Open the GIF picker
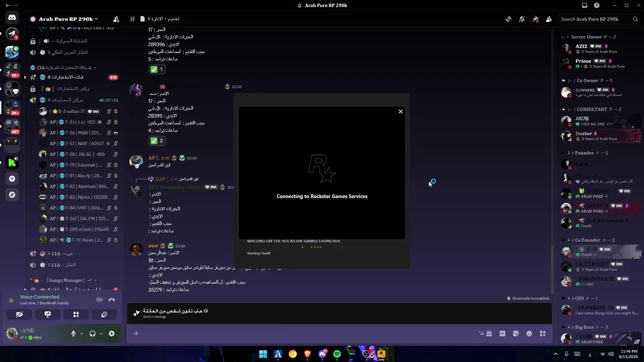The image size is (644, 362). pos(502,333)
